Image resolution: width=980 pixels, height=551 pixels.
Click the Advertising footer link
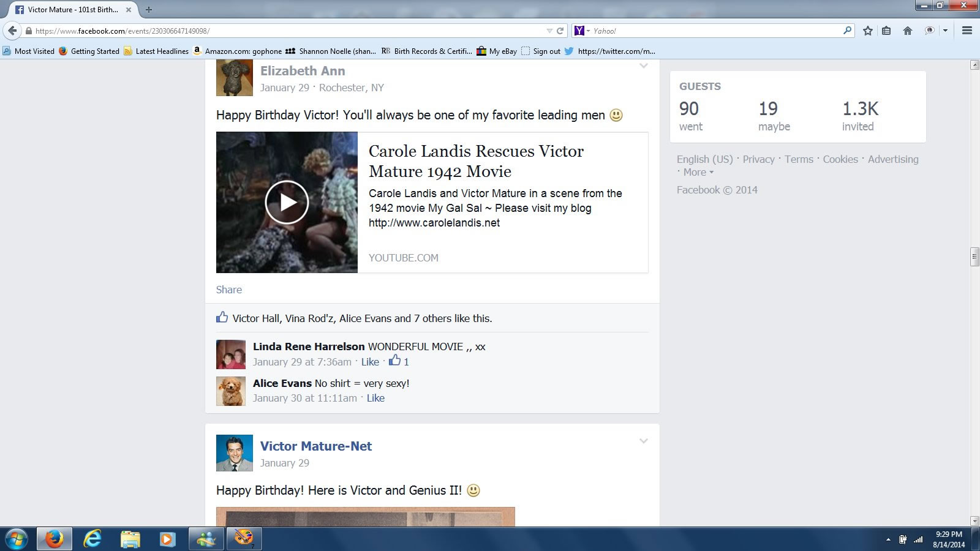coord(893,159)
